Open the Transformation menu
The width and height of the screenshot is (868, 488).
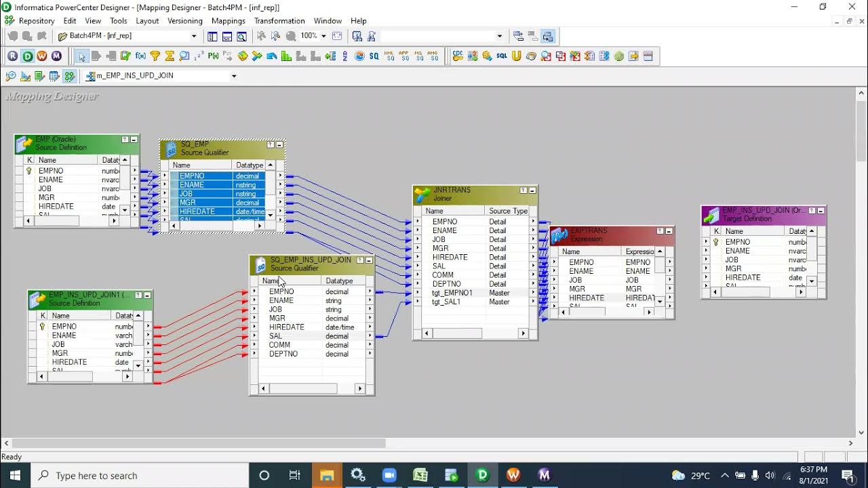pos(279,21)
